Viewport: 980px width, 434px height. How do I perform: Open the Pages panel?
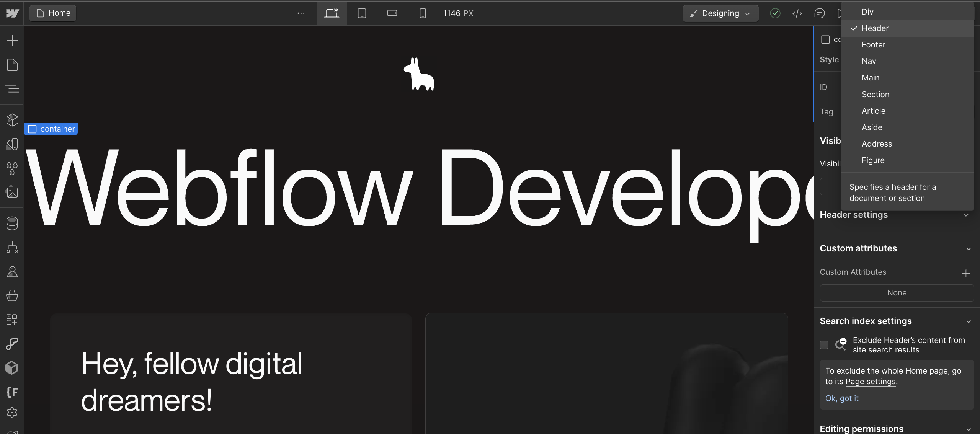(x=12, y=65)
